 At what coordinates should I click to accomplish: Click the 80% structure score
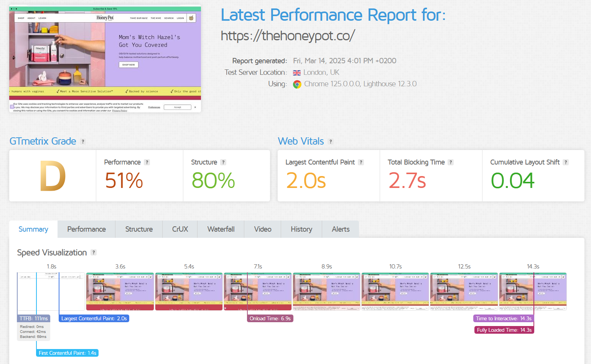(213, 180)
